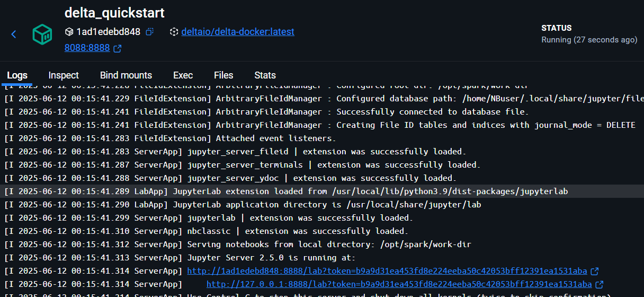Click the STATUS label
The image size is (644, 297).
click(557, 28)
